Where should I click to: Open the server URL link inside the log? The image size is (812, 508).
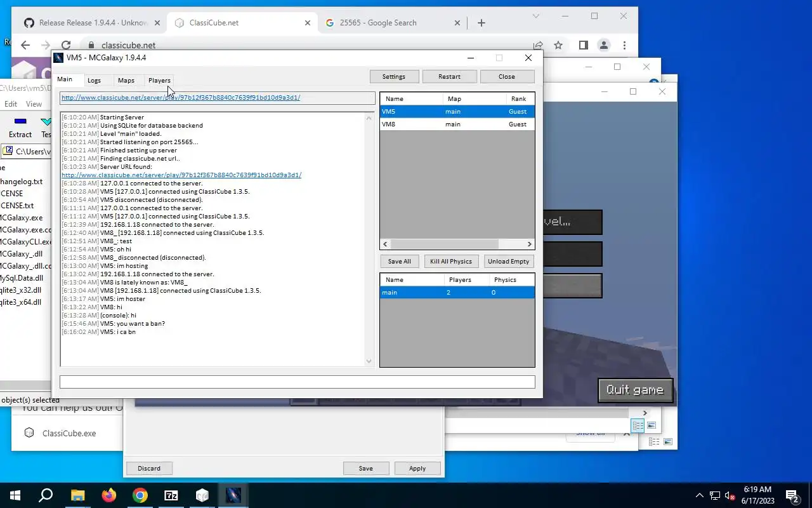coord(181,175)
